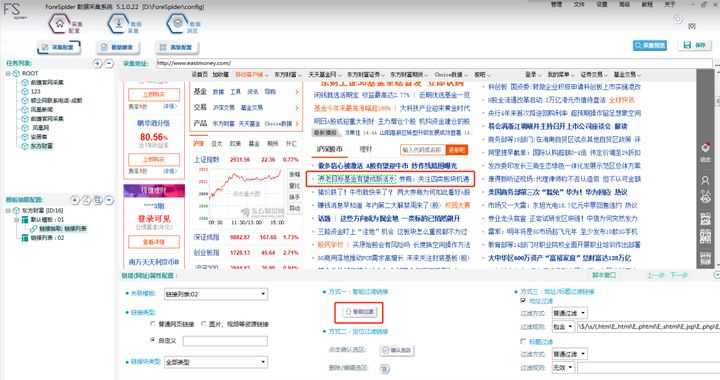Enable the 标题过滤 checkbox
The width and height of the screenshot is (720, 380).
pos(523,341)
